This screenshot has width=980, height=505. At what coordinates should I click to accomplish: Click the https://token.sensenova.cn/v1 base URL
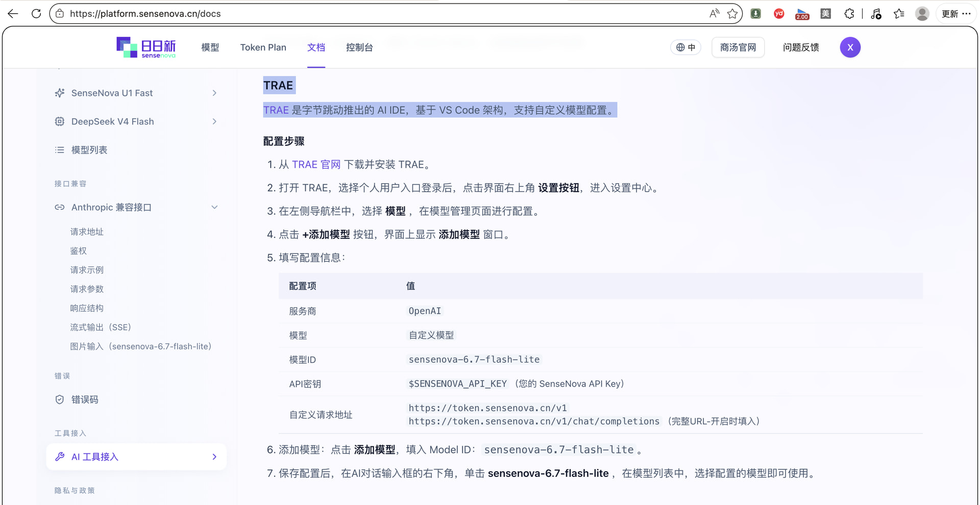pyautogui.click(x=488, y=408)
